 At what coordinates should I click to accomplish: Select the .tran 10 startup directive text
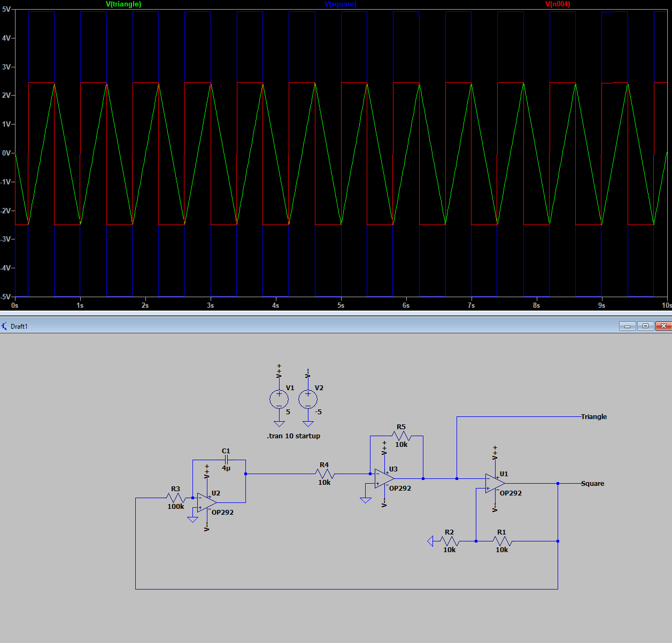[x=293, y=436]
